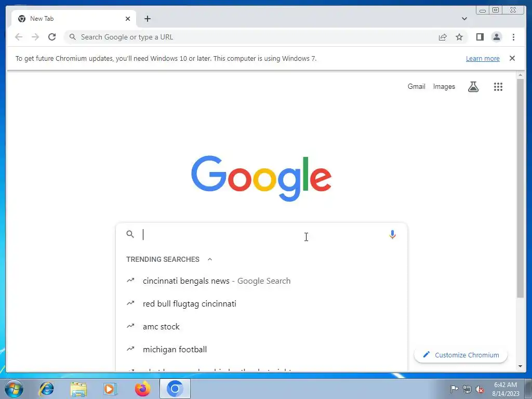
Task: Dismiss the Windows 7 update infobar
Action: (x=512, y=58)
